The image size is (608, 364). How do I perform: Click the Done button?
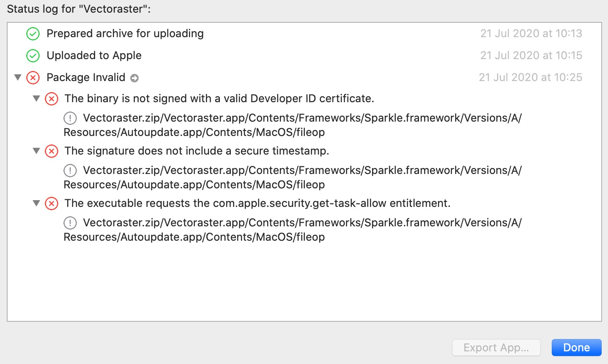pos(576,348)
